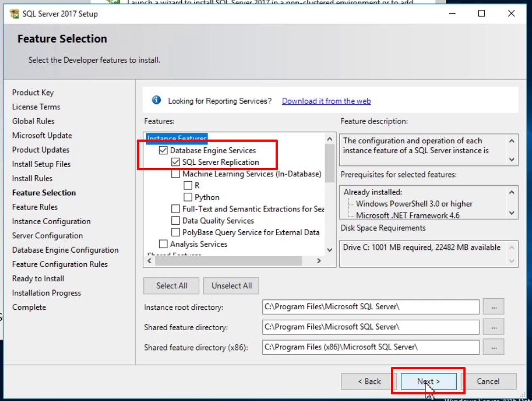Browse for the Instance root directory
The height and width of the screenshot is (401, 532).
(494, 307)
